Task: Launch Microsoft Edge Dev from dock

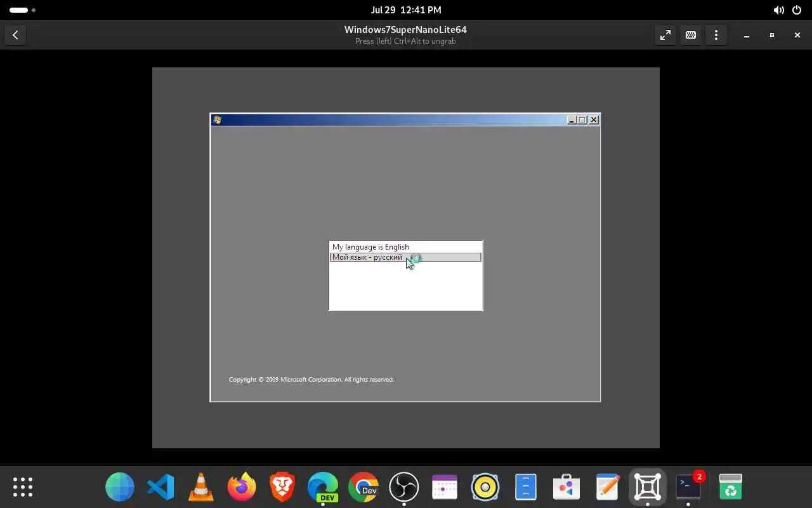Action: pos(323,487)
